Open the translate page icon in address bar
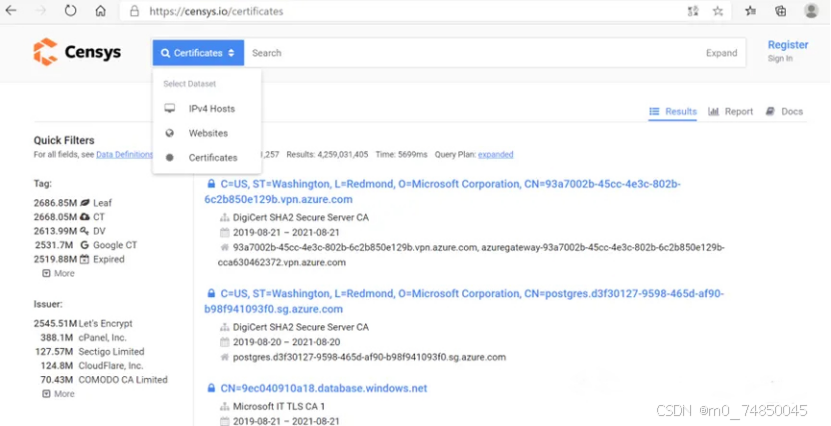The width and height of the screenshot is (831, 426). (693, 11)
